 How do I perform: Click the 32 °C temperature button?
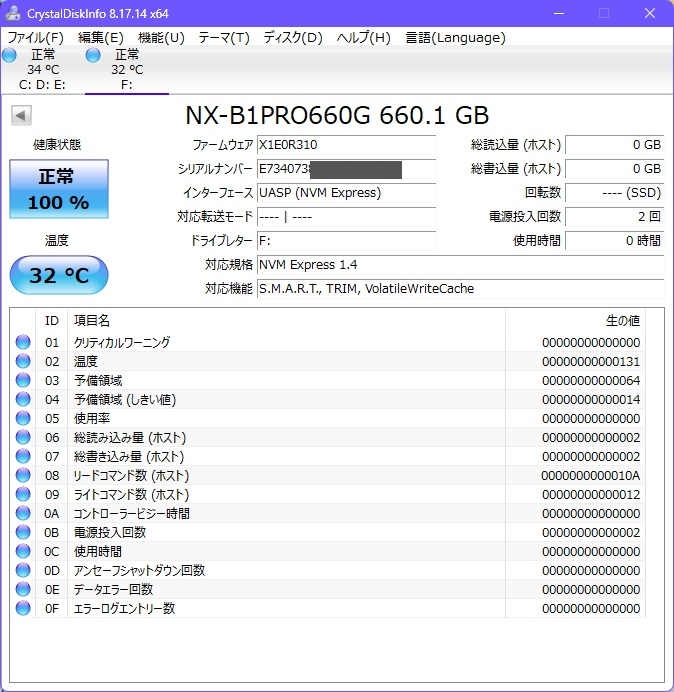59,275
